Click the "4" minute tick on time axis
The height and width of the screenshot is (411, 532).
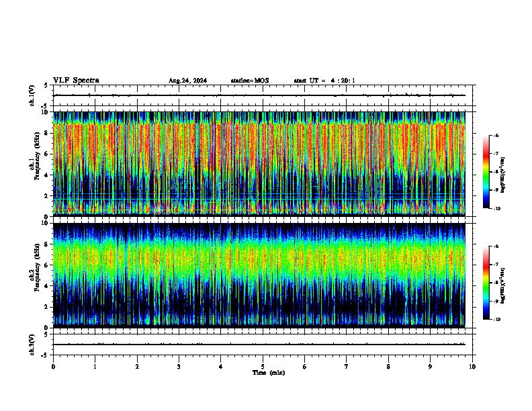220,367
